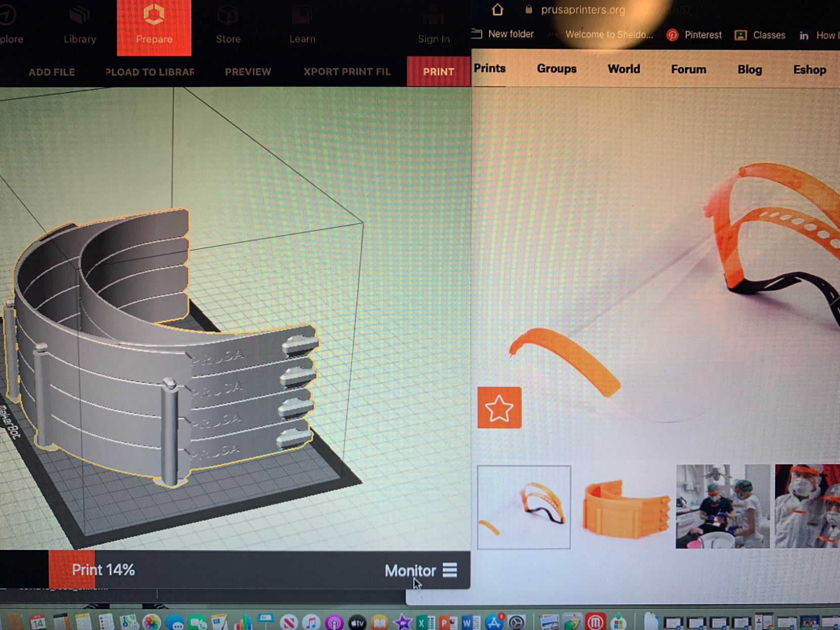
Task: Open the Library tab in MakerBot Print
Action: (79, 25)
